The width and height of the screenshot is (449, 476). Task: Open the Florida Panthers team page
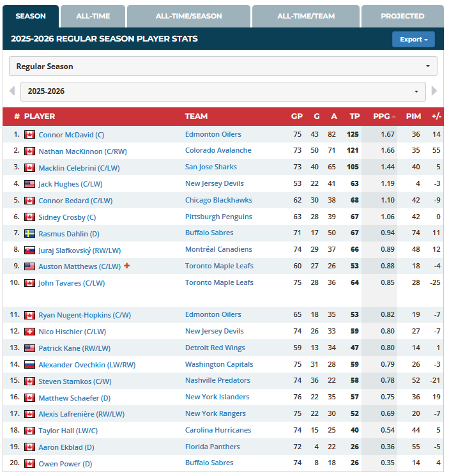212,447
